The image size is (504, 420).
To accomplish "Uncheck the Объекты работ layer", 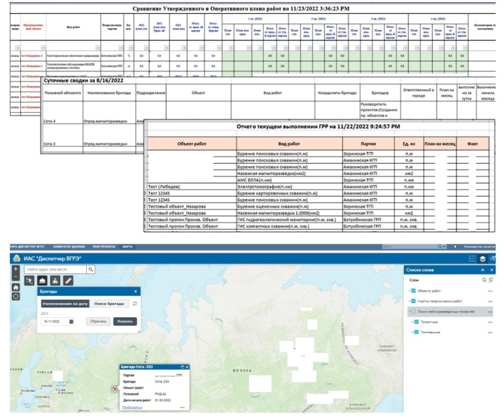I will (414, 290).
